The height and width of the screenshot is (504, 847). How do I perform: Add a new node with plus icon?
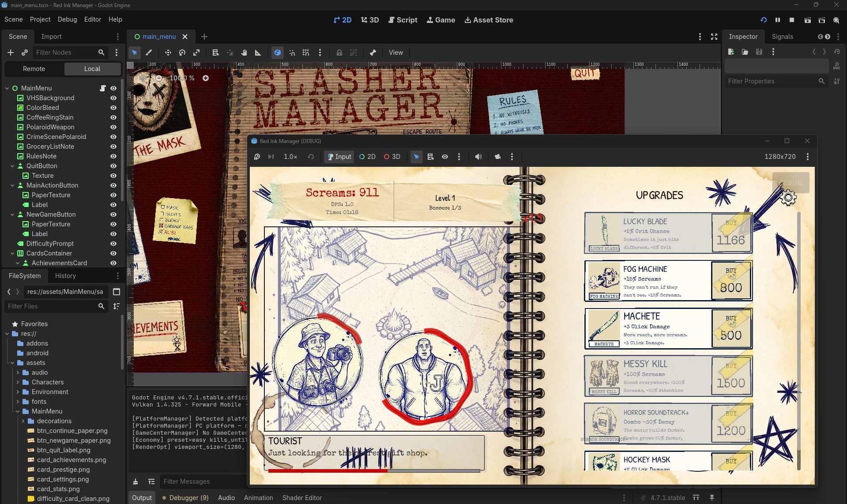[11, 53]
